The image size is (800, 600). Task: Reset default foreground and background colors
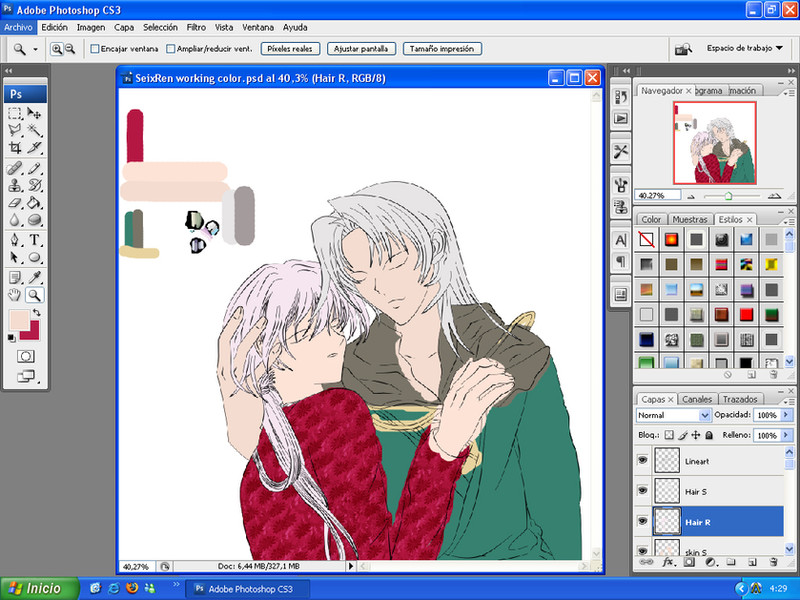12,338
